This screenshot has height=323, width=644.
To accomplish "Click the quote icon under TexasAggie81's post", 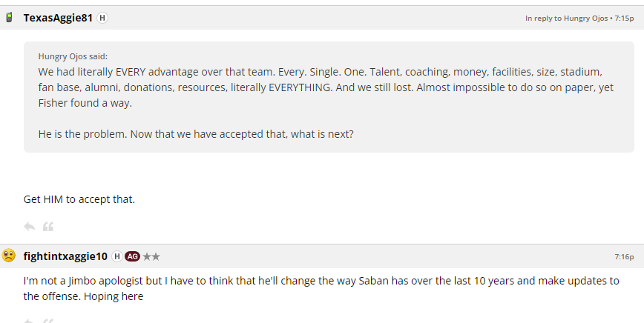I will 48,227.
